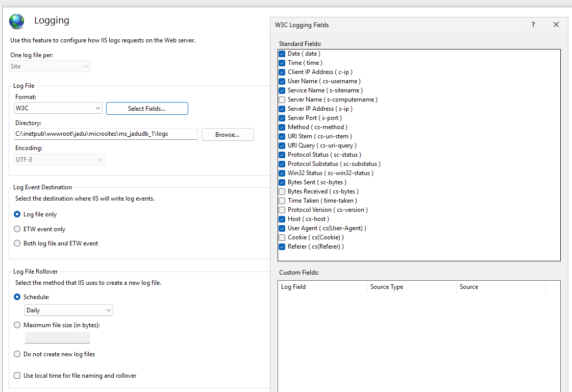The image size is (572, 392).
Task: Enable Cookie ( cs(Cookie) ) field
Action: (282, 237)
